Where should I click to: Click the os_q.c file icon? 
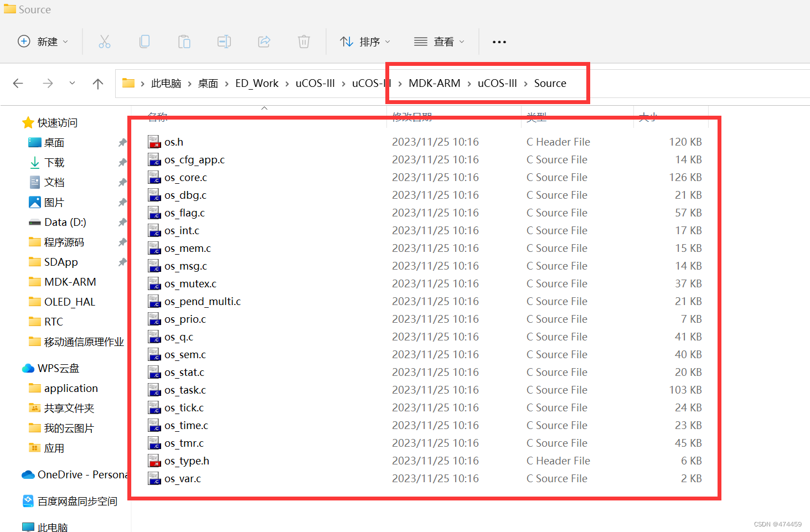point(154,337)
